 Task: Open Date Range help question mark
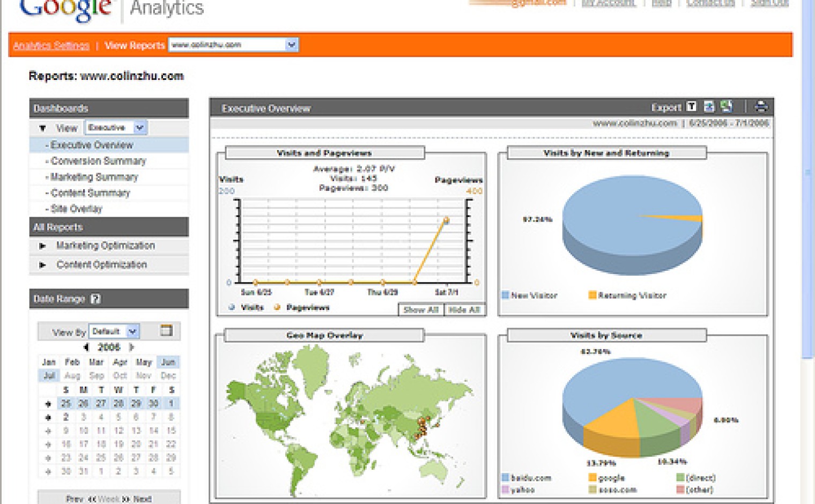tap(95, 299)
